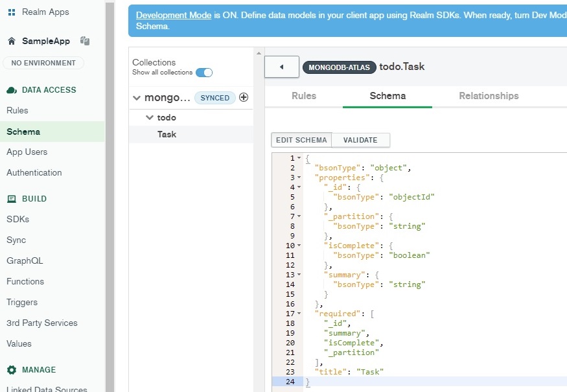The image size is (567, 392).
Task: Go to Authentication in the sidebar
Action: tap(34, 173)
